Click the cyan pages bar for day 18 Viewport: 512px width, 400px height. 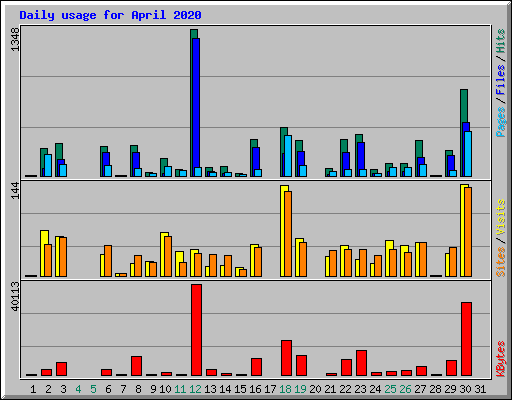288,156
